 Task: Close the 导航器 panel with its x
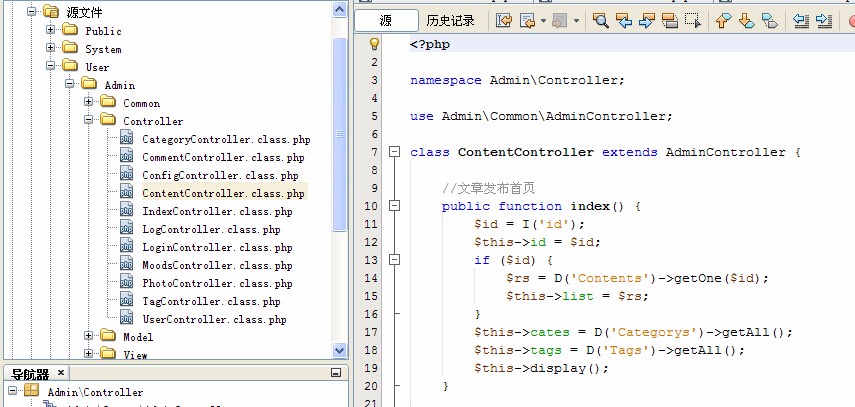click(61, 373)
